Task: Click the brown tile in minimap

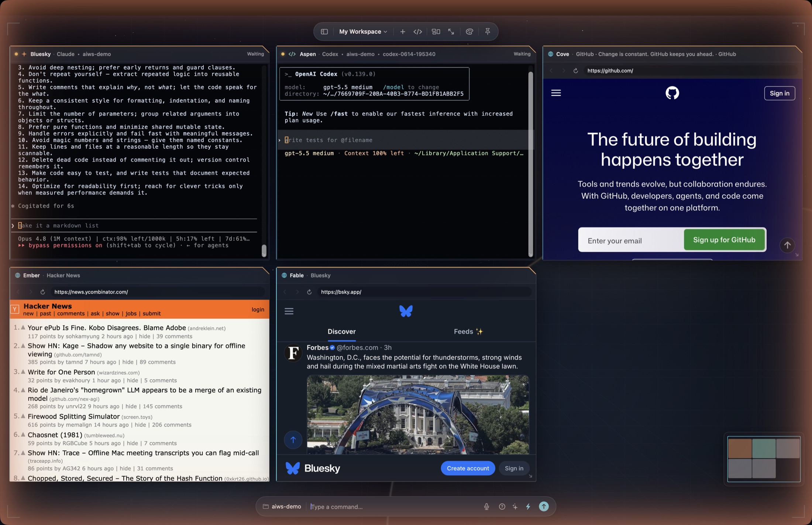Action: pyautogui.click(x=739, y=448)
